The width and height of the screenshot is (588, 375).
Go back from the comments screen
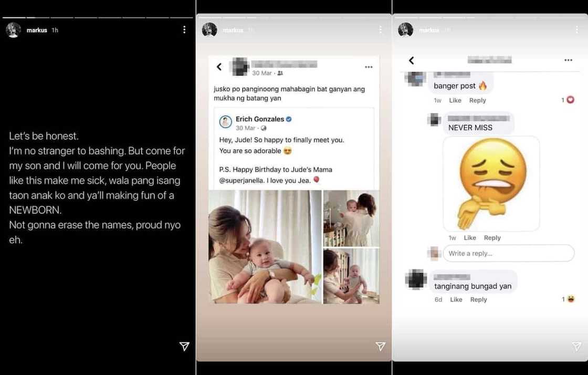coord(412,60)
